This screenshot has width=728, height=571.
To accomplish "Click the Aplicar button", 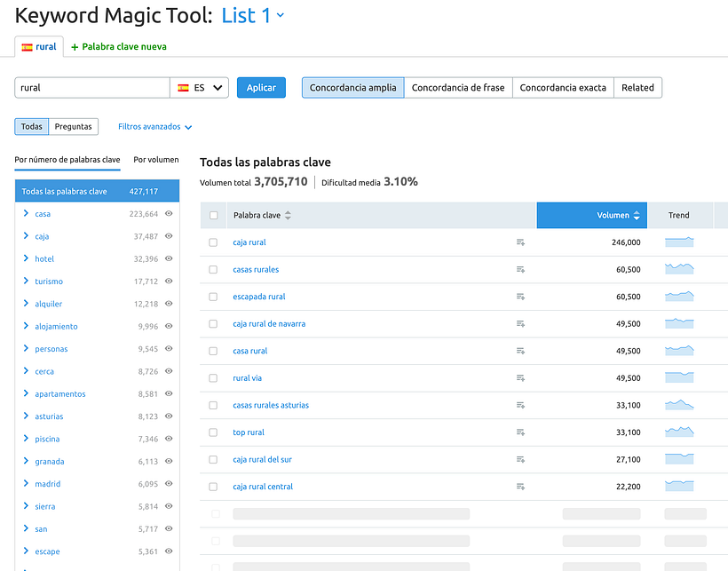I will click(x=261, y=88).
